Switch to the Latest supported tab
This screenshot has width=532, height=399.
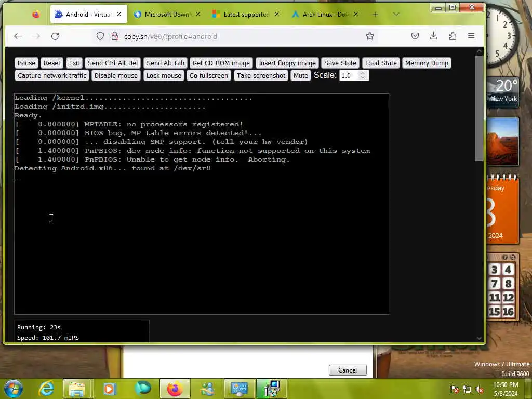(x=243, y=14)
